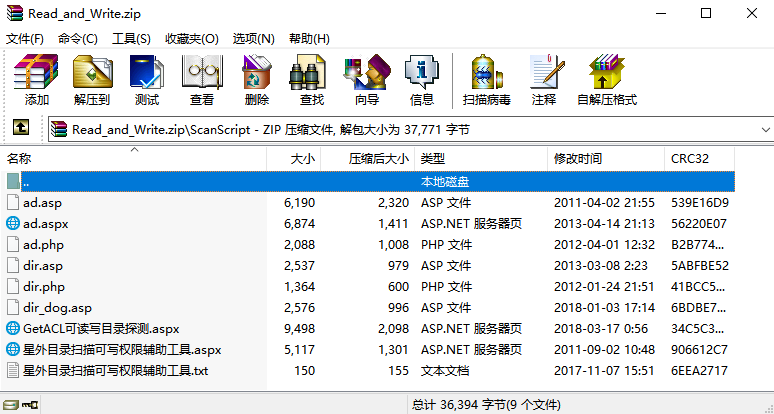Screen dimensions: 774x414
Task: Click modified time 2018-01-03 17:14
Action: [605, 307]
